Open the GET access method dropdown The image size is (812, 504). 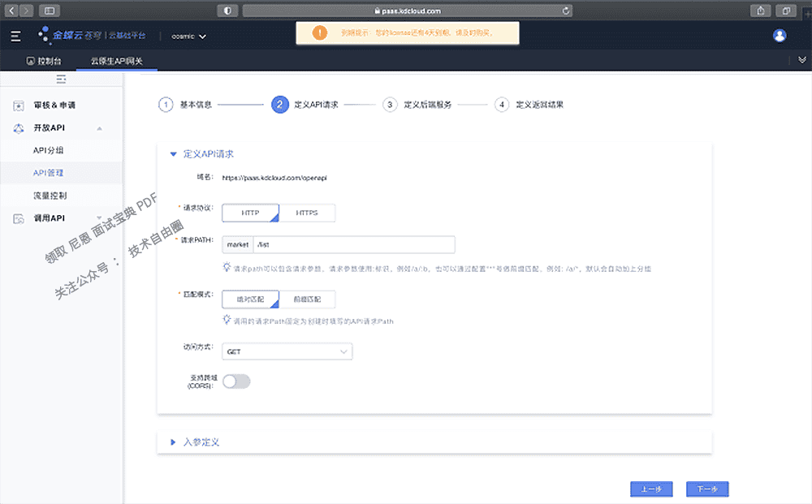tap(288, 351)
